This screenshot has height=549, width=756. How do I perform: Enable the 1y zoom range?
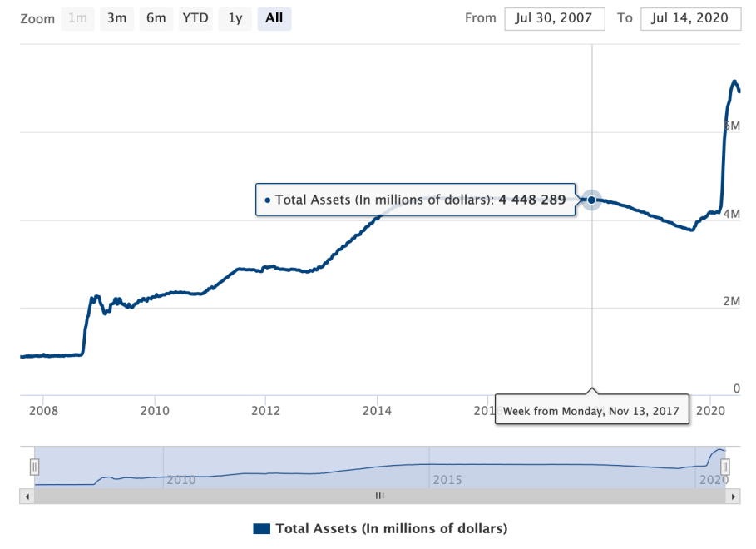pyautogui.click(x=235, y=18)
